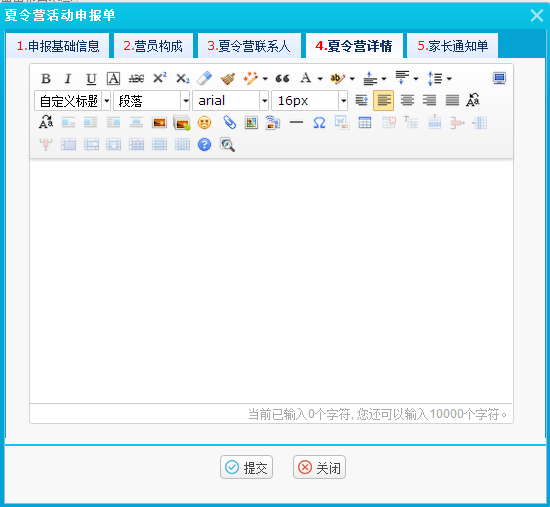Switch to 1.申报基础信息 tab
Viewport: 550px width, 507px height.
click(x=58, y=46)
